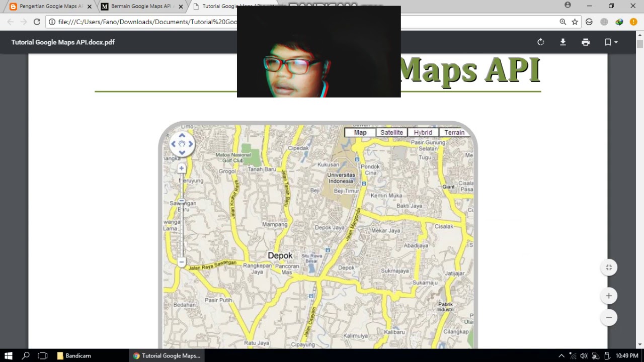Zoom in the PDF viewer

pyautogui.click(x=609, y=296)
